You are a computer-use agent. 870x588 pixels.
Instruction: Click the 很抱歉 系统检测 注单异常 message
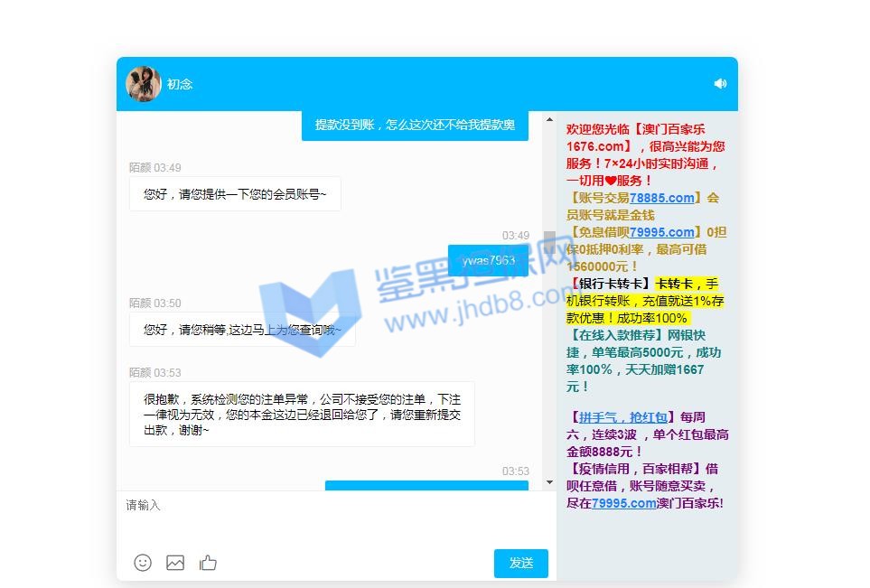click(x=302, y=414)
